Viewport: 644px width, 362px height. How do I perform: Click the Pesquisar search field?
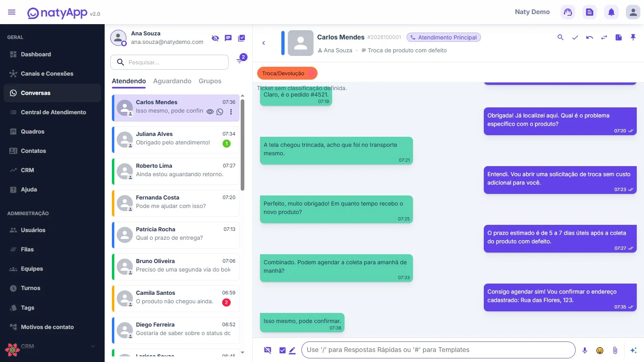coord(169,62)
